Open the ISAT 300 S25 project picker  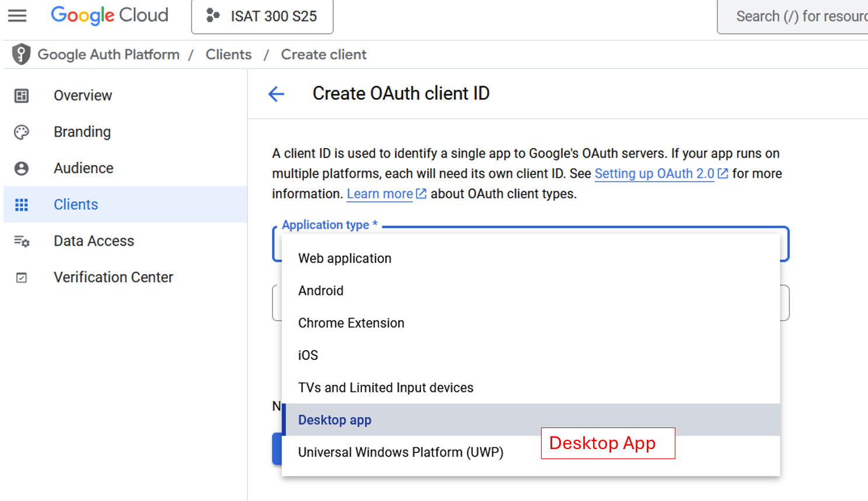click(262, 16)
